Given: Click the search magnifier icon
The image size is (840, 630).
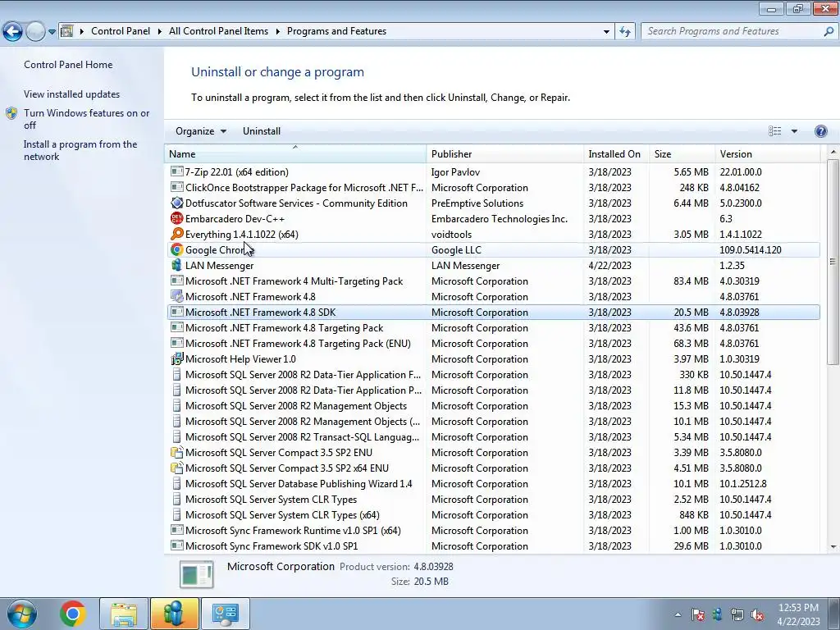Looking at the screenshot, I should [829, 32].
